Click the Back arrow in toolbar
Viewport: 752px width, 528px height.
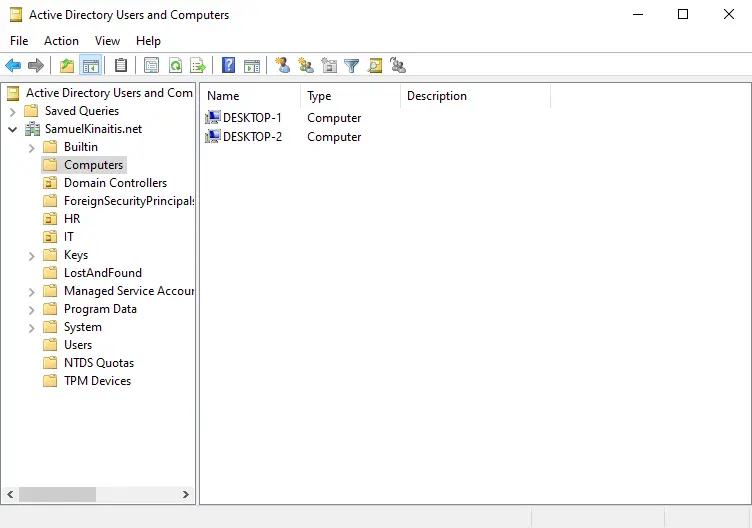point(13,66)
